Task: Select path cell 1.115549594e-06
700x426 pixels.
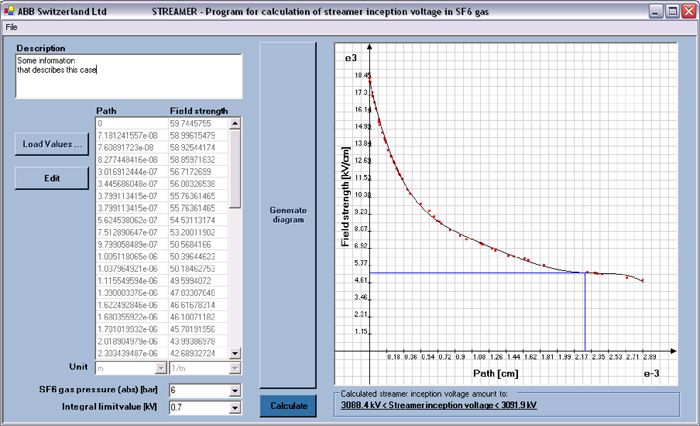Action: point(132,281)
